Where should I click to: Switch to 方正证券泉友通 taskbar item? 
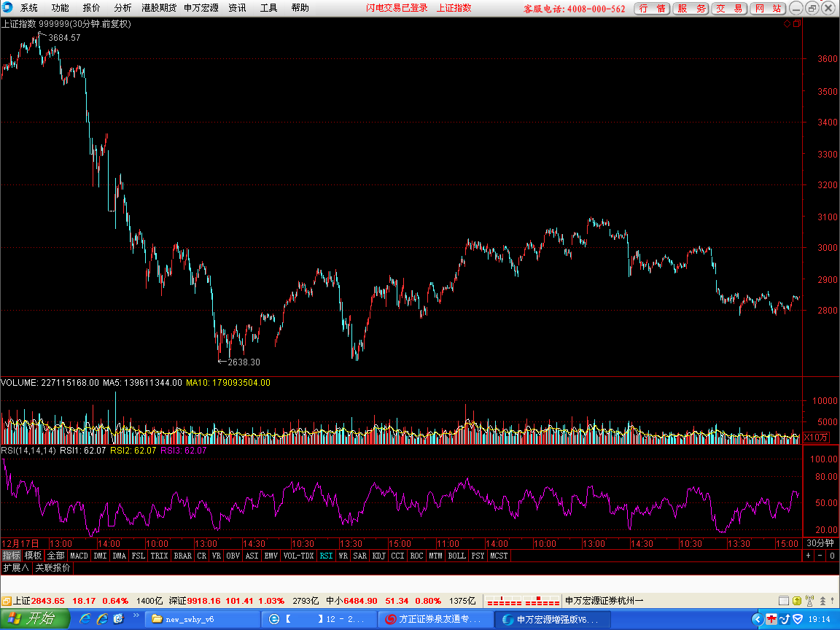(436, 619)
